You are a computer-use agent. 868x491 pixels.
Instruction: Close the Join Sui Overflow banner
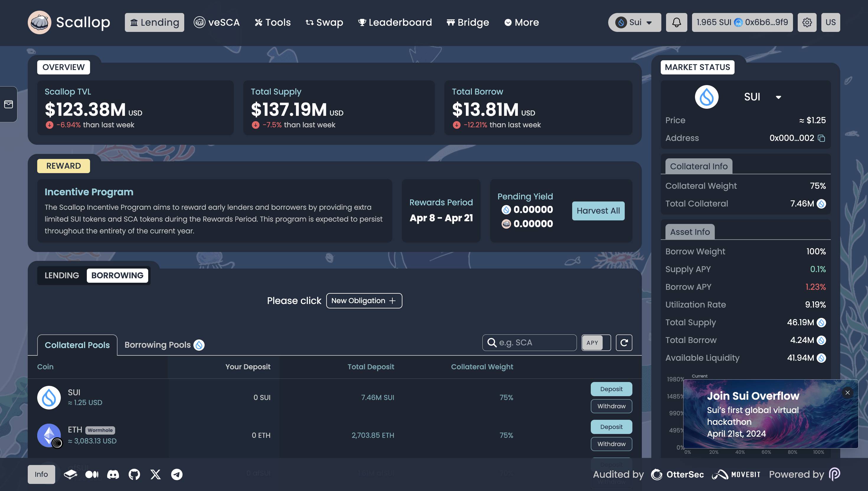(x=847, y=393)
